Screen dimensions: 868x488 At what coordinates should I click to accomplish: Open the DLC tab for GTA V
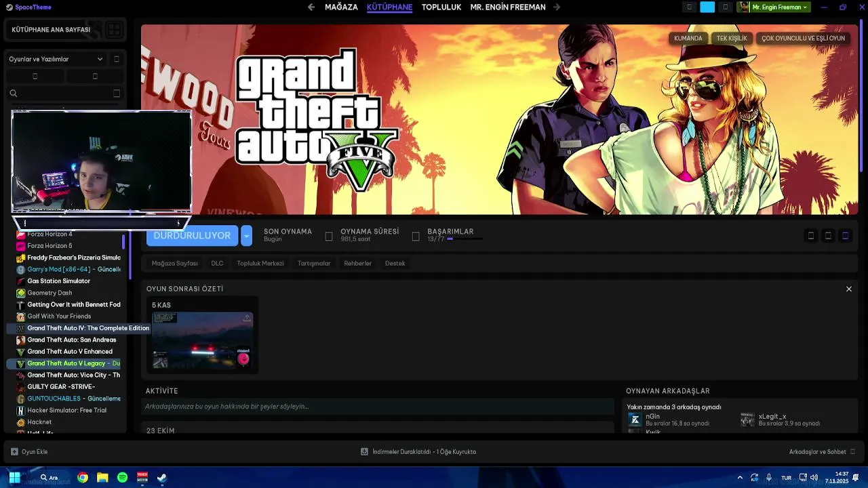point(217,264)
